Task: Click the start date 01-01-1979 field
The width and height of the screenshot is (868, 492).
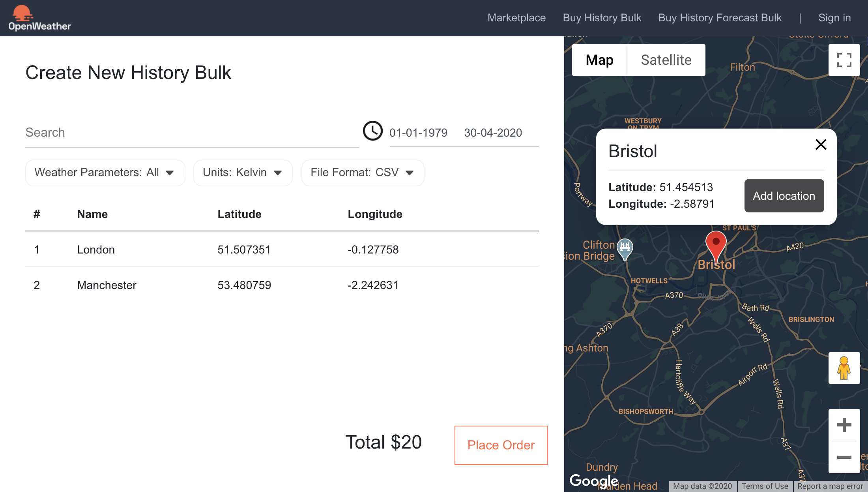Action: (417, 132)
